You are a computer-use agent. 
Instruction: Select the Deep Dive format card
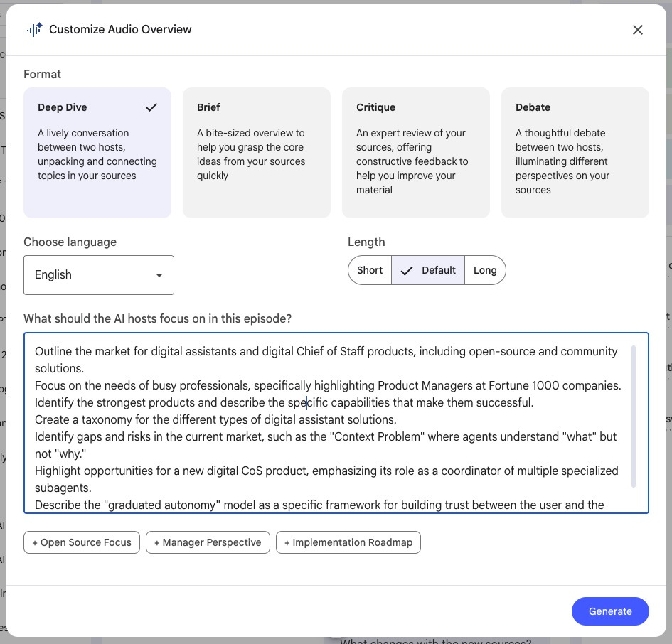pyautogui.click(x=97, y=153)
